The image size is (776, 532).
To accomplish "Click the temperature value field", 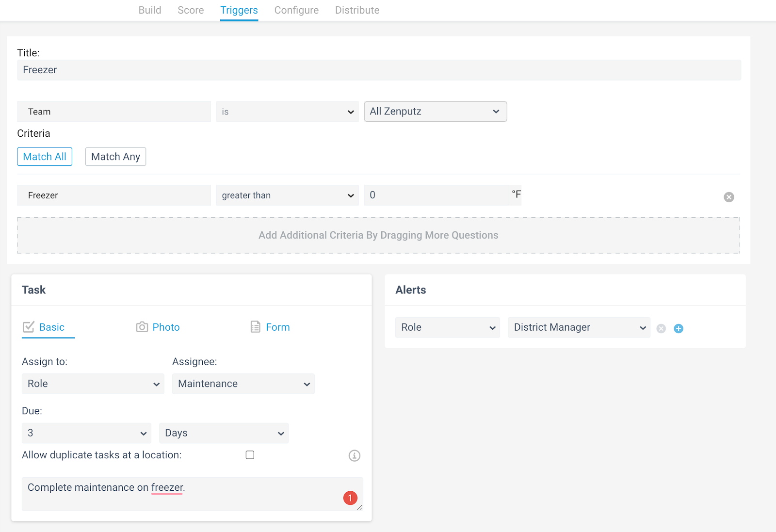I will point(436,195).
